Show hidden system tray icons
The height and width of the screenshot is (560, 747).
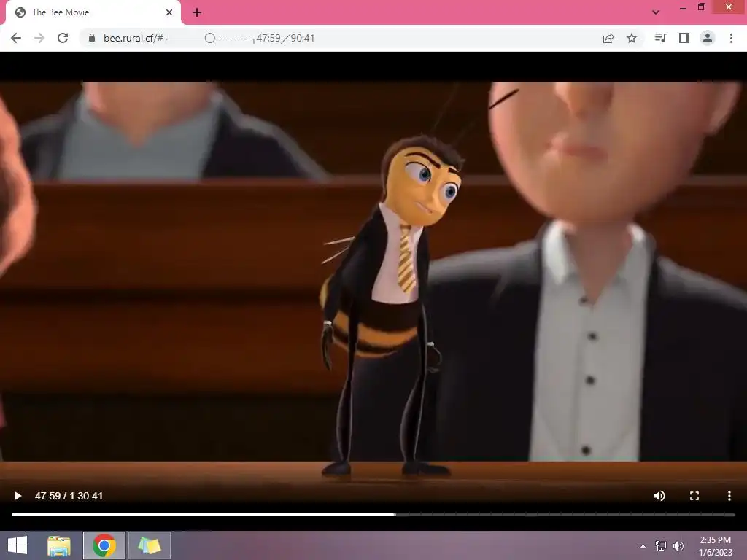[x=643, y=545]
